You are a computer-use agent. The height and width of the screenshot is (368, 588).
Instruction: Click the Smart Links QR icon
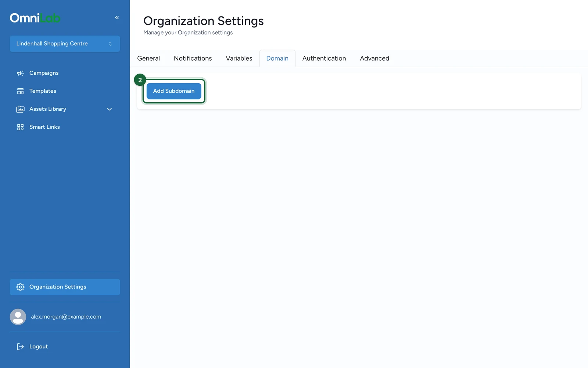coord(20,127)
